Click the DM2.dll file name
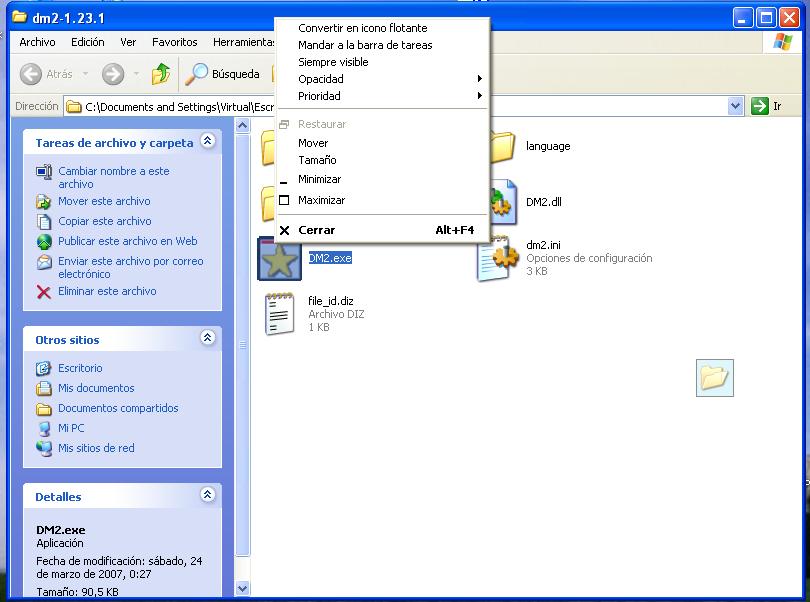Screen dimensions: 810x602 (543, 202)
